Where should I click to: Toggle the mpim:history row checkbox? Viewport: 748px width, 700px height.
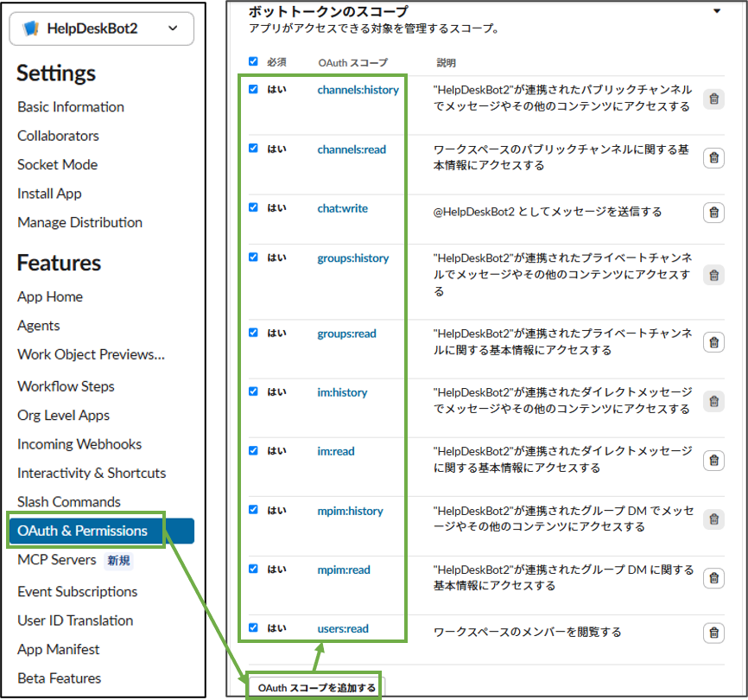click(x=253, y=510)
